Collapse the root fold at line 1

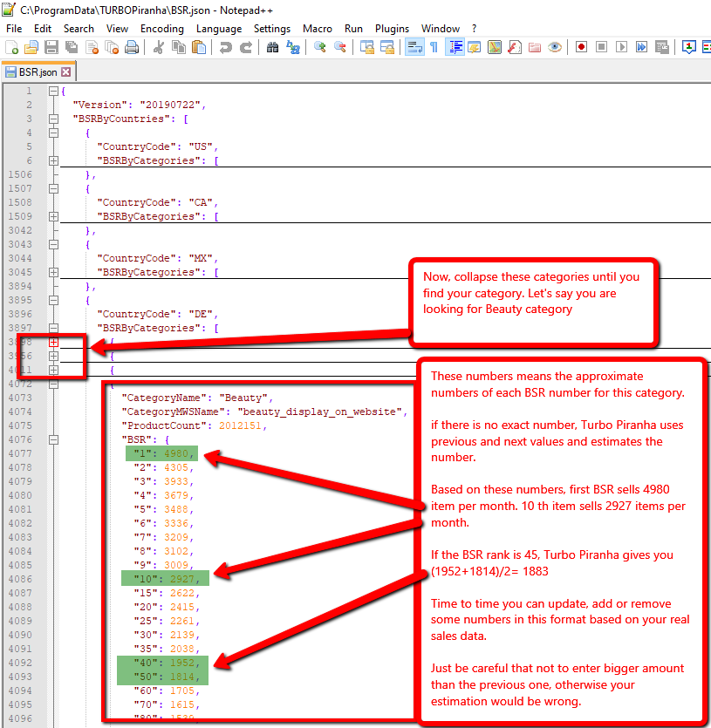point(53,91)
